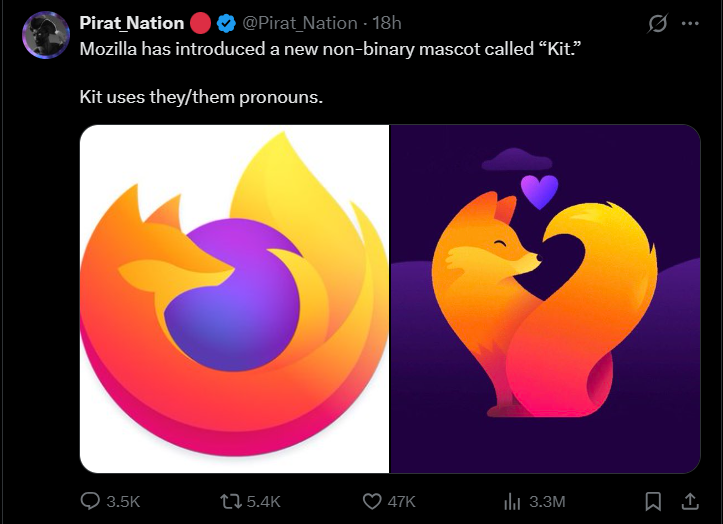This screenshot has height=524, width=723.
Task: Click the blue verified checkmark badge
Action: click(227, 23)
